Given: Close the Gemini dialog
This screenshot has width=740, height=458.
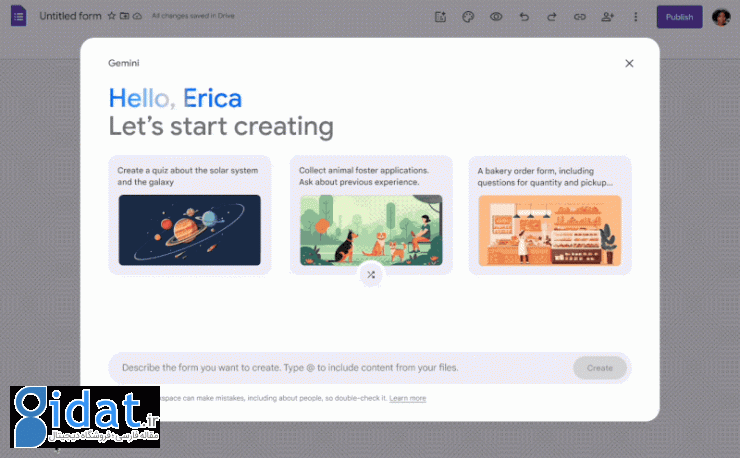Looking at the screenshot, I should pos(629,63).
